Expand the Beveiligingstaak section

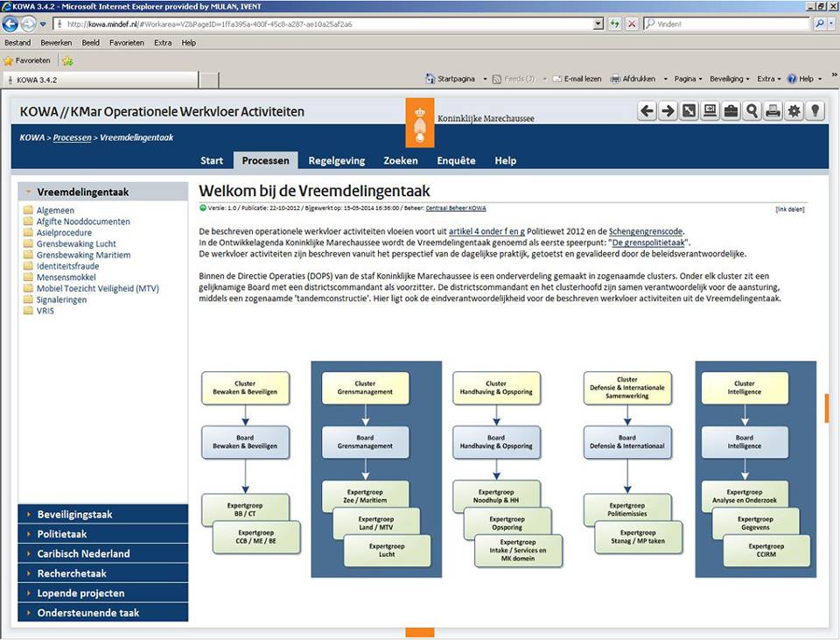(74, 514)
